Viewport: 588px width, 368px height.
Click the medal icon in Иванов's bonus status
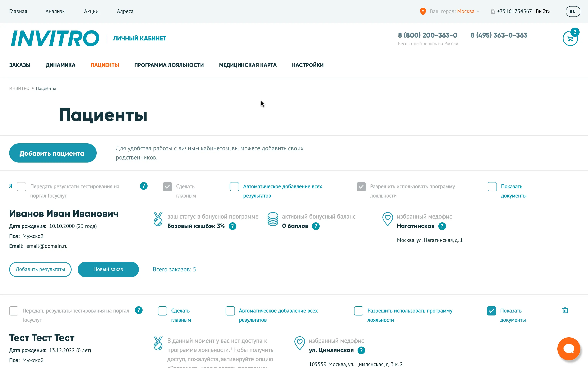[158, 219]
